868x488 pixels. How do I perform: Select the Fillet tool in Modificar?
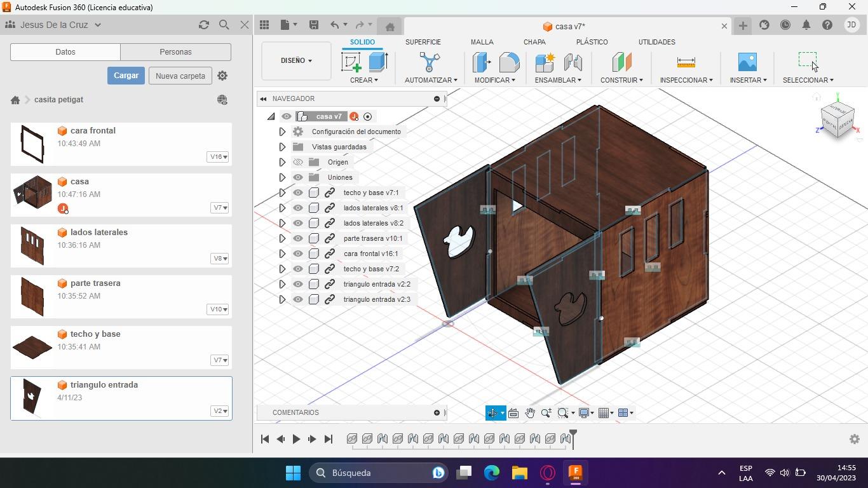(x=509, y=62)
